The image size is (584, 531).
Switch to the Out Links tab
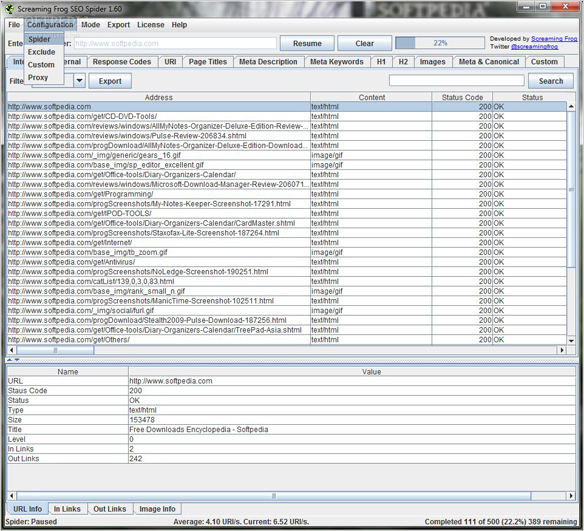(110, 509)
